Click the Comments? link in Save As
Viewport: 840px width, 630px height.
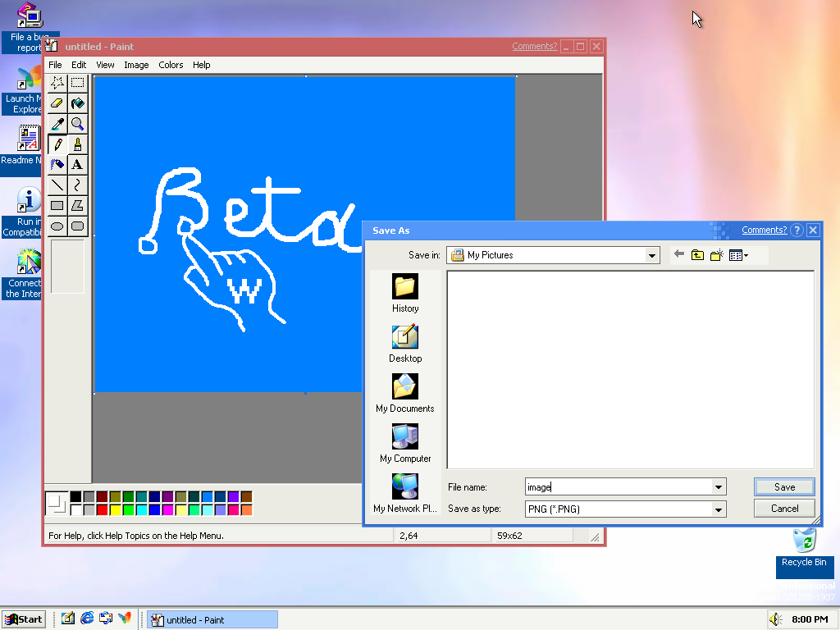point(764,231)
